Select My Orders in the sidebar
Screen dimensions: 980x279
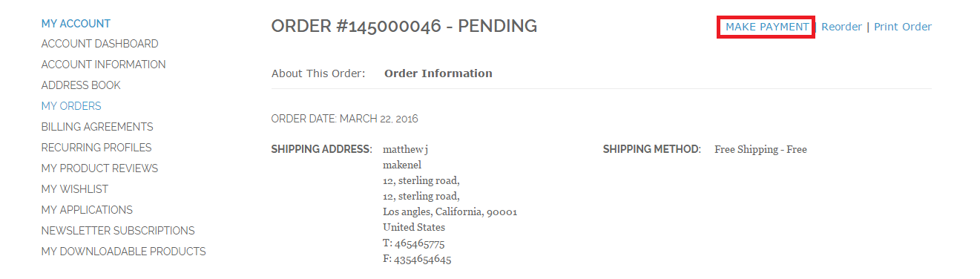[x=71, y=106]
